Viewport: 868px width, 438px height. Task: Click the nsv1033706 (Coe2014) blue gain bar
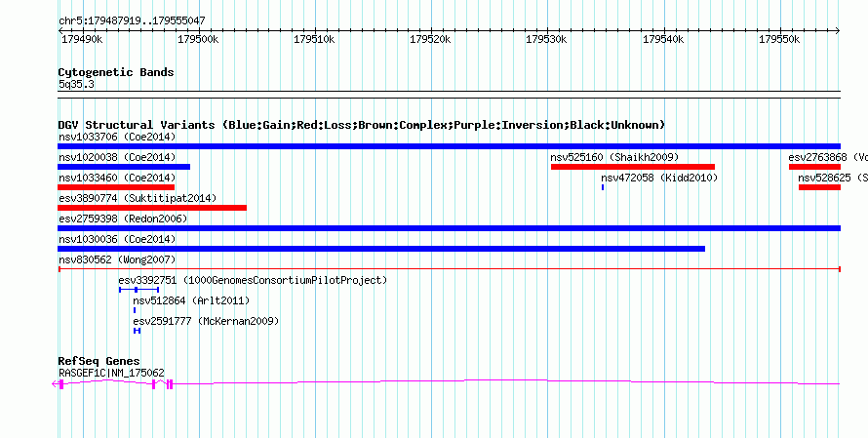click(449, 146)
